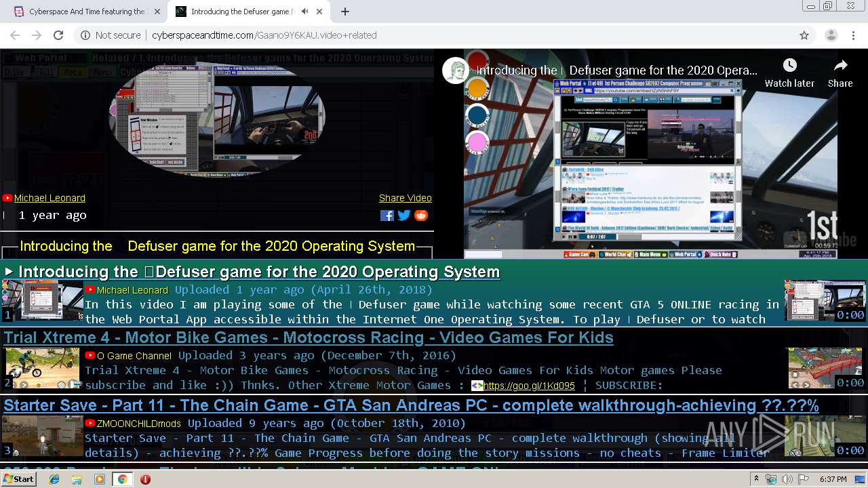This screenshot has width=868, height=488.
Task: Follow the goo.gl/1Kd095 link
Action: (x=529, y=386)
